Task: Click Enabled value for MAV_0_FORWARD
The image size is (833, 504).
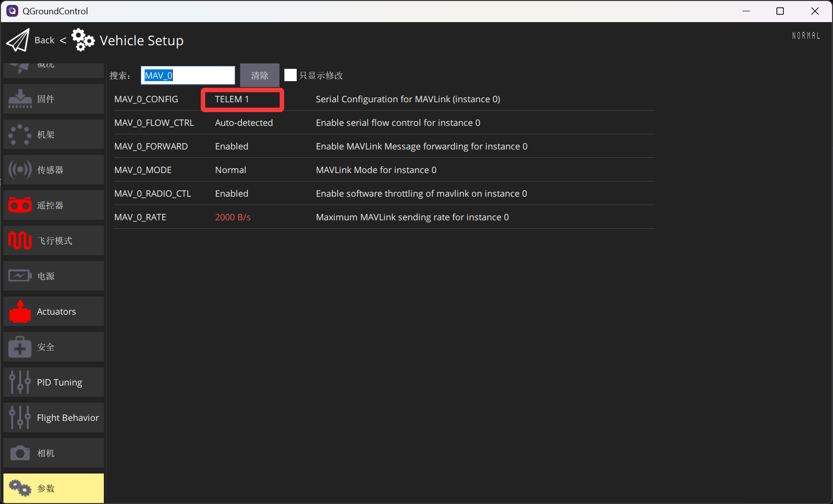Action: click(232, 147)
